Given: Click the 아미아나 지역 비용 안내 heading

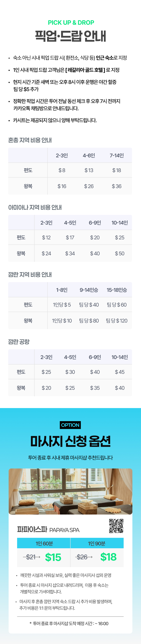Looking at the screenshot, I should 35,207.
